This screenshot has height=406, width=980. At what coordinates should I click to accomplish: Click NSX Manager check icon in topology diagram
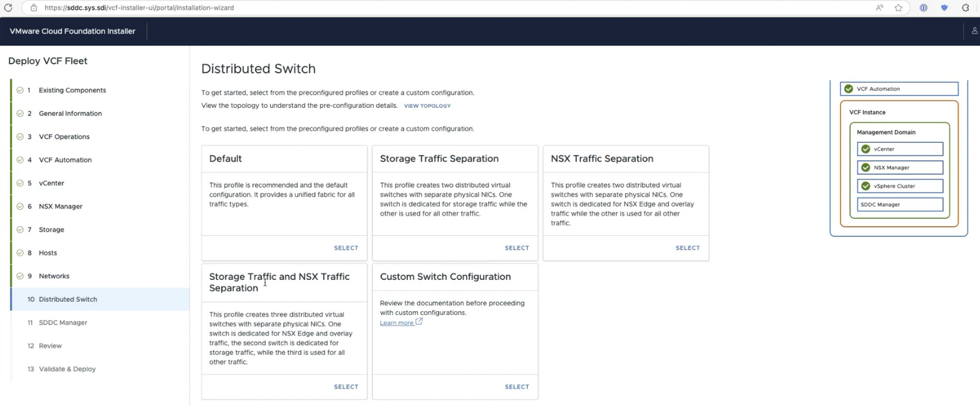pyautogui.click(x=866, y=168)
